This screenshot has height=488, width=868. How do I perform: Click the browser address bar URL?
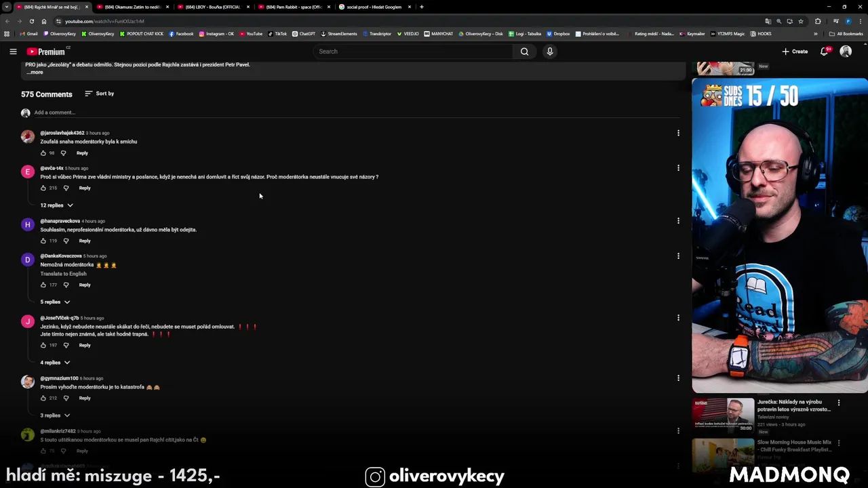point(104,21)
